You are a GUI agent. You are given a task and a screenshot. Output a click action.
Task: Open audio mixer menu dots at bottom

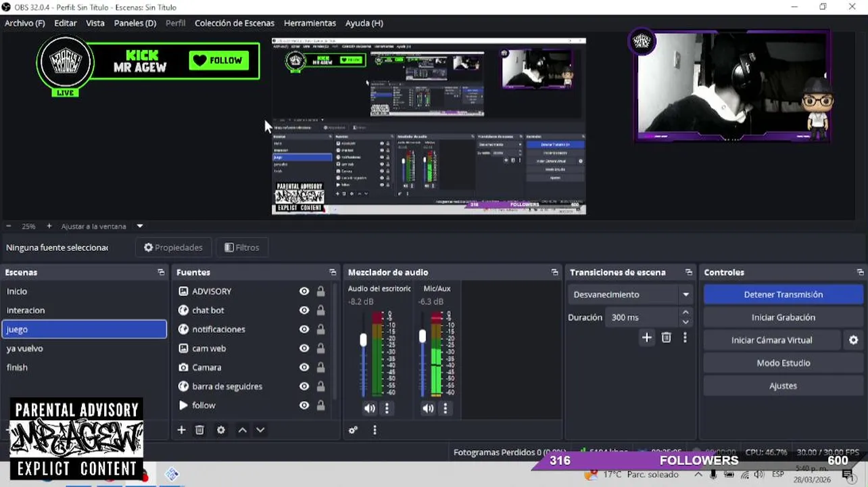click(x=375, y=430)
